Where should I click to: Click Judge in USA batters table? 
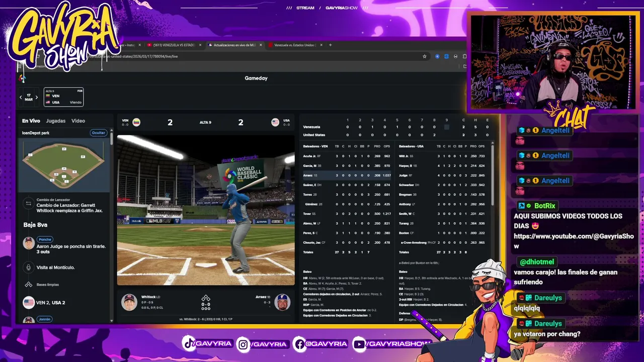(404, 175)
